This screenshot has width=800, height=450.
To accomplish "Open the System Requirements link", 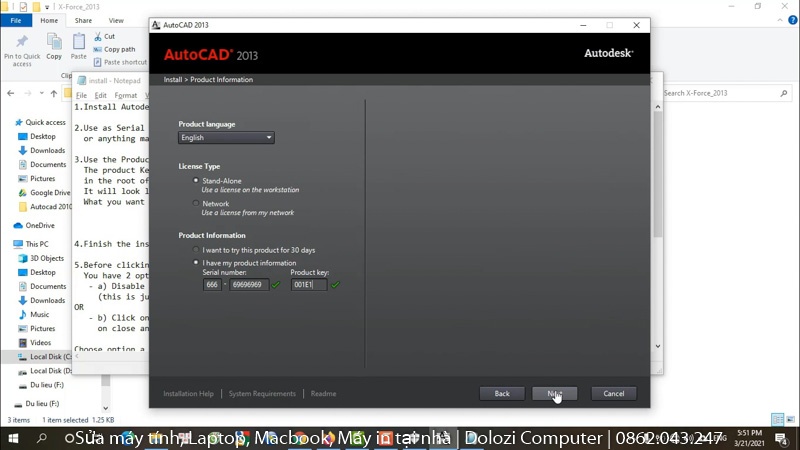I will (x=262, y=394).
